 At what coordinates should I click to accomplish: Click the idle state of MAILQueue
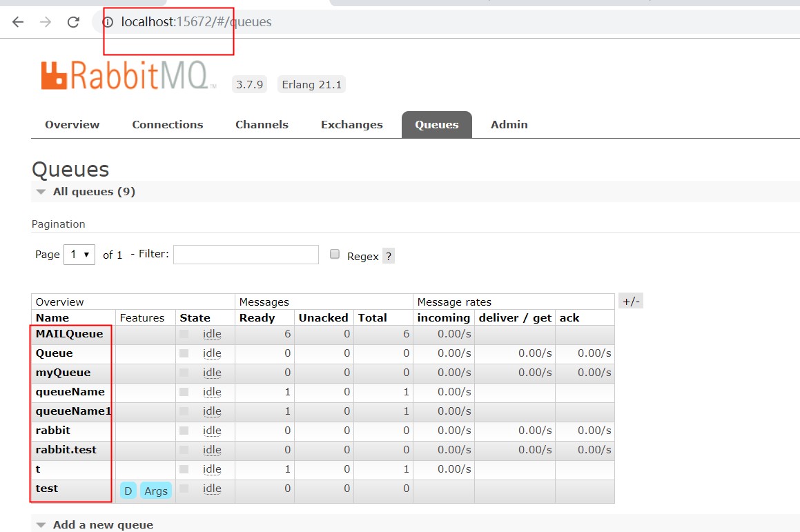pyautogui.click(x=212, y=333)
